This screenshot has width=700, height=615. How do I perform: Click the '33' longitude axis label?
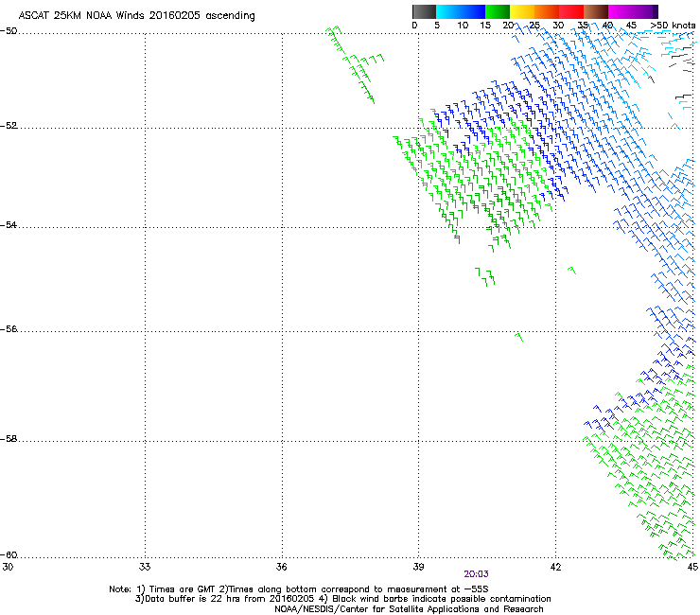tap(145, 567)
